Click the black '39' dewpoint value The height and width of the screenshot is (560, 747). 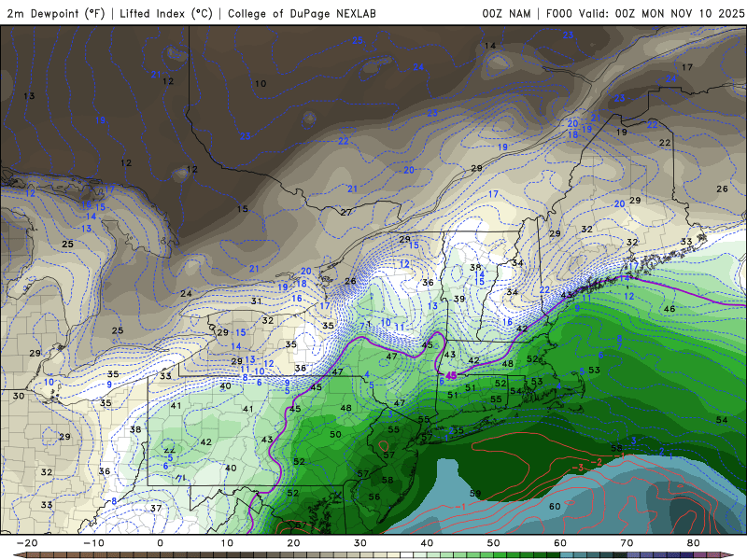click(459, 299)
